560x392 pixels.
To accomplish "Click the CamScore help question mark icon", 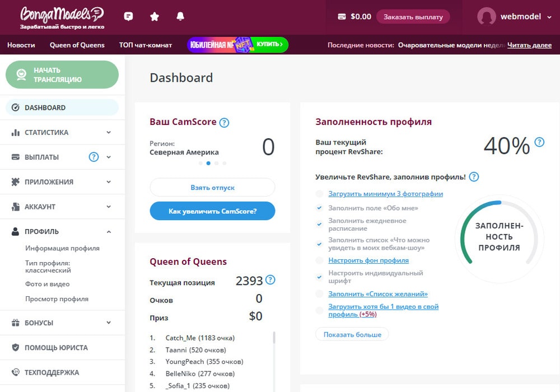I will (x=224, y=123).
